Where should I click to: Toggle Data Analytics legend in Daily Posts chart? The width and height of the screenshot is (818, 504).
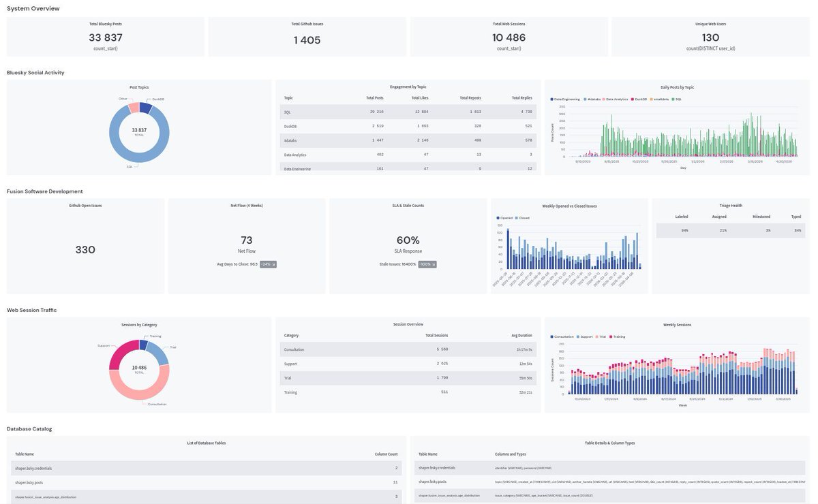[617, 99]
